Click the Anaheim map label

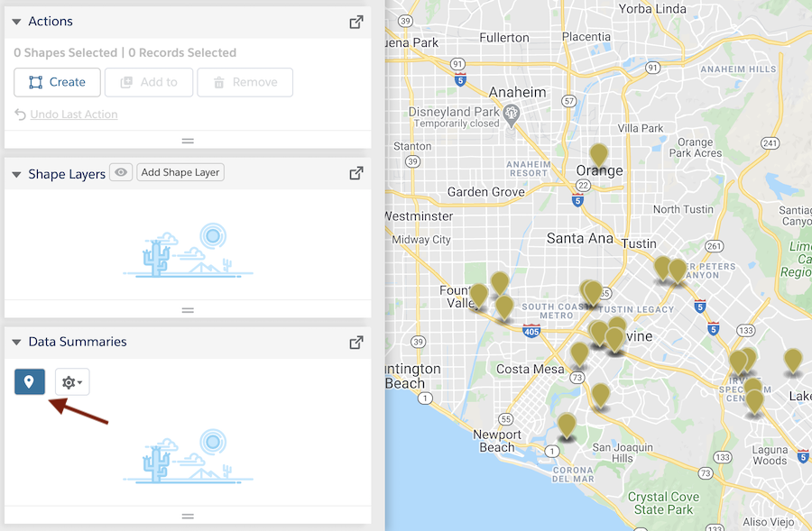tap(517, 92)
